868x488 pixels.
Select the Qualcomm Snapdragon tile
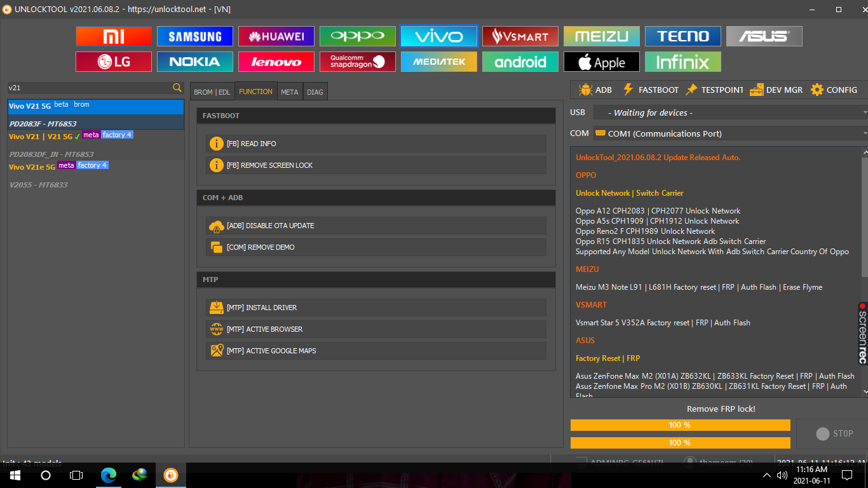click(358, 62)
